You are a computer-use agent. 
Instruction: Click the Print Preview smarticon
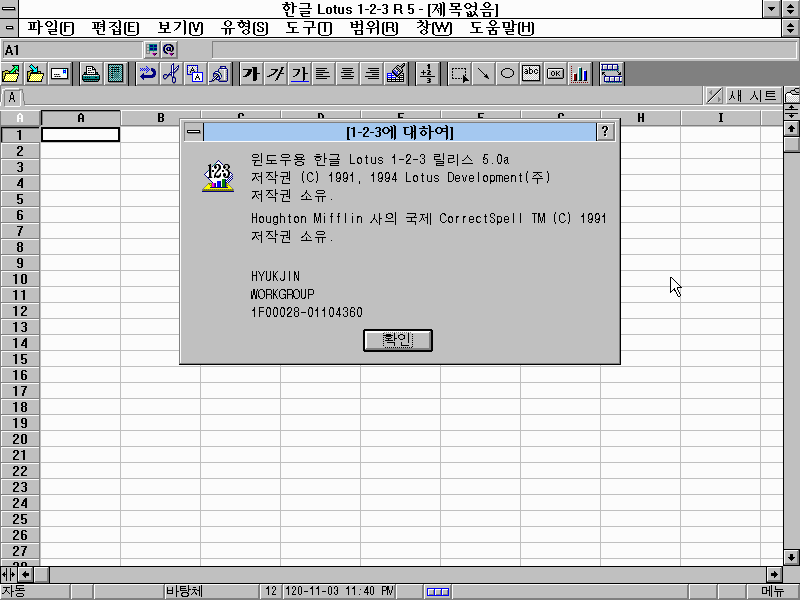116,74
